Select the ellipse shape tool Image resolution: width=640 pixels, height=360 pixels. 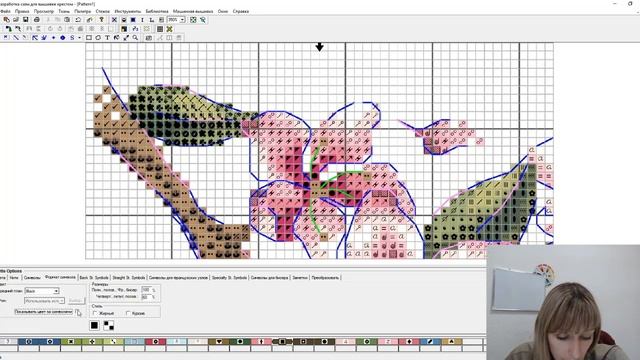point(98,38)
